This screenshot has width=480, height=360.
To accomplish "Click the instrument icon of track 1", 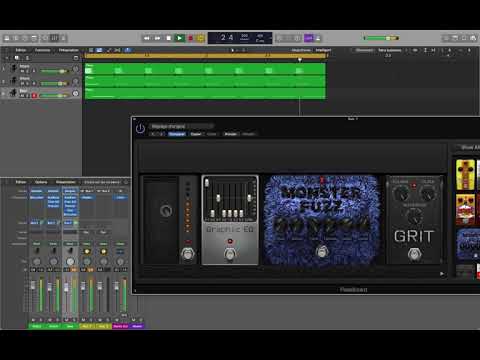I will [14, 68].
